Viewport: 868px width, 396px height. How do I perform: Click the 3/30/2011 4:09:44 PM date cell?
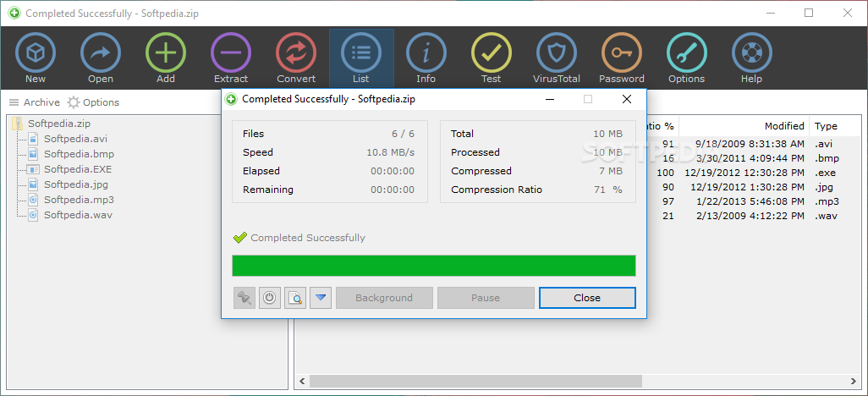click(750, 158)
